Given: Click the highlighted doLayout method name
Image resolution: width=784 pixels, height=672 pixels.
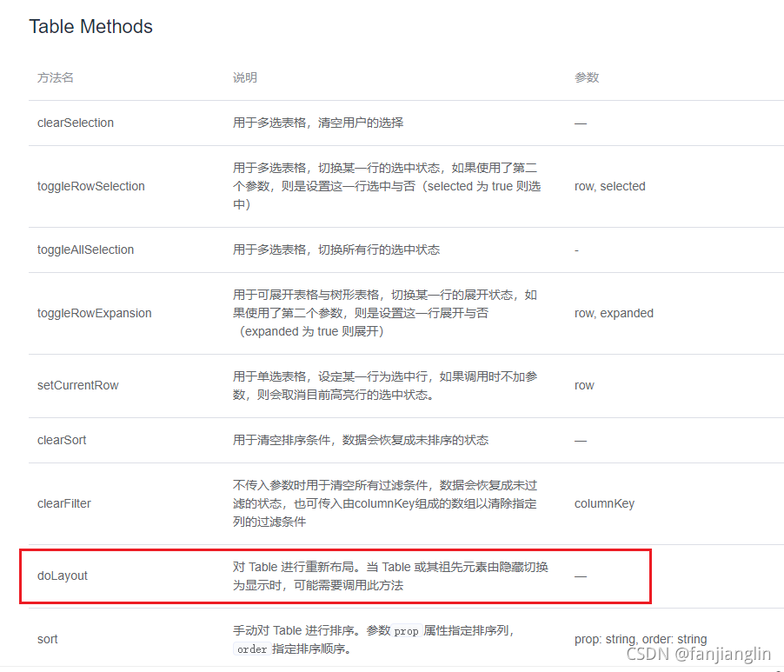Looking at the screenshot, I should coord(62,576).
